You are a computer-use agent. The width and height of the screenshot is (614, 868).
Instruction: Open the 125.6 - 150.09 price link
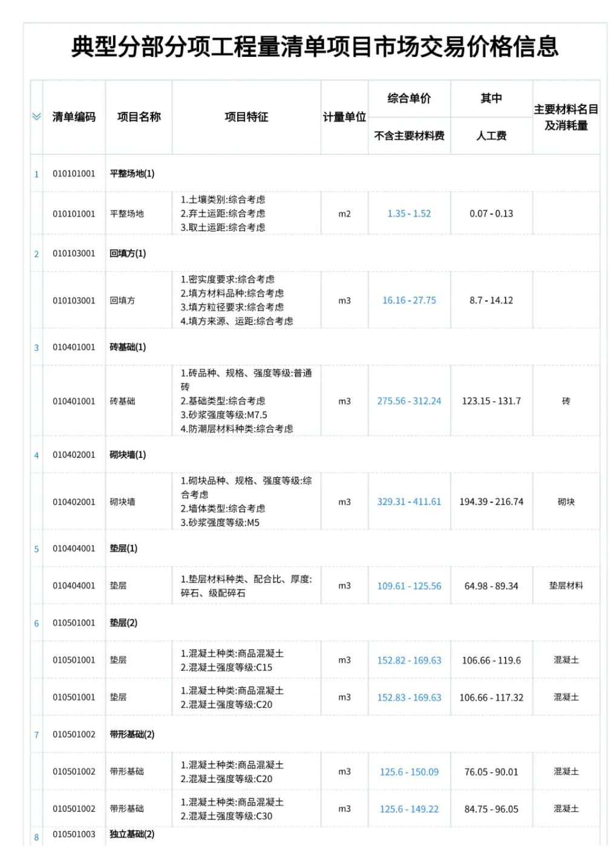409,772
